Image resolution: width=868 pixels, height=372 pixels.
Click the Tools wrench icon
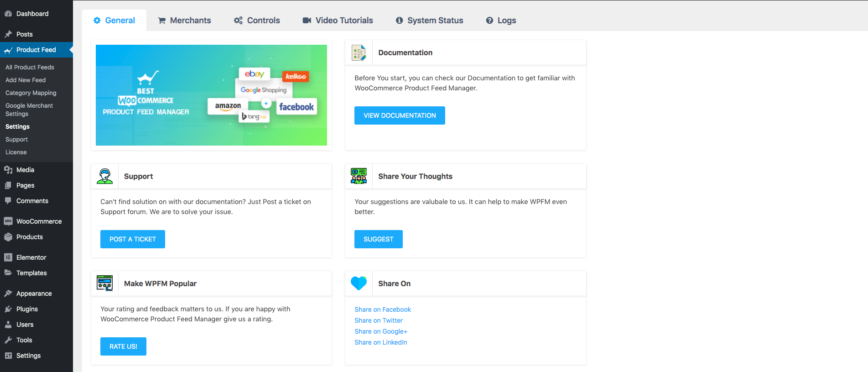coord(8,340)
